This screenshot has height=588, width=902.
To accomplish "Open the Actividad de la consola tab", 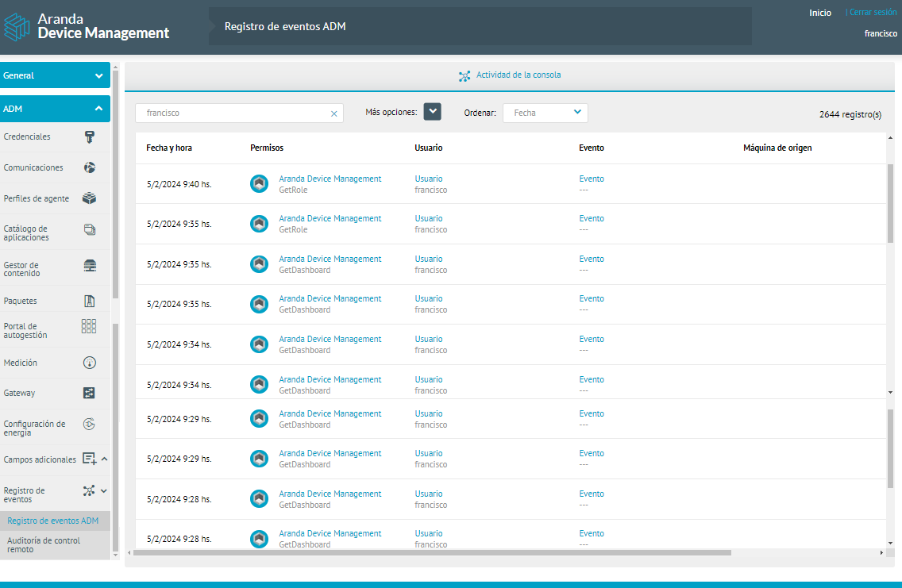I will pos(510,75).
